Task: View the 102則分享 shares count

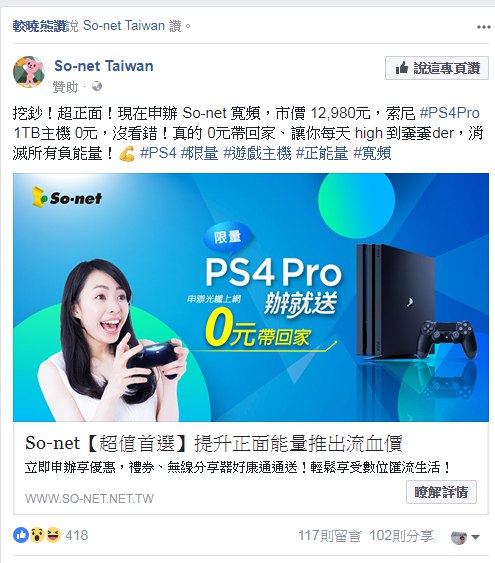Action: [401, 536]
